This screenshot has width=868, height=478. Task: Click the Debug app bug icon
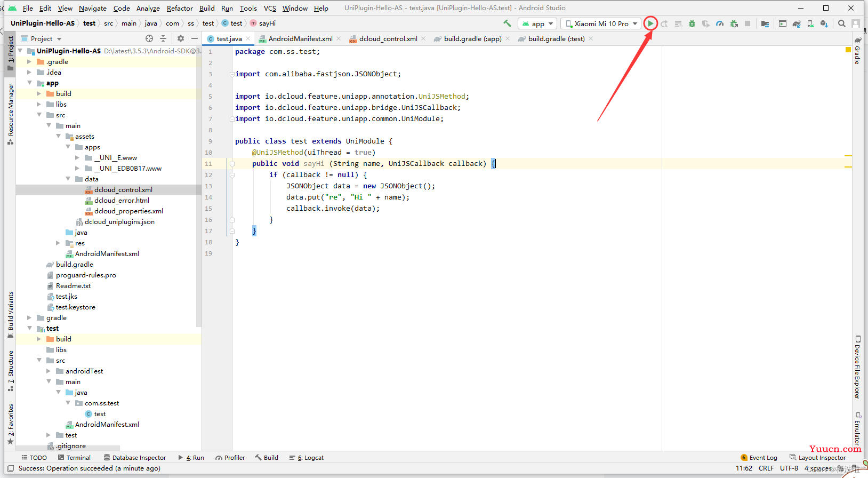(x=692, y=23)
